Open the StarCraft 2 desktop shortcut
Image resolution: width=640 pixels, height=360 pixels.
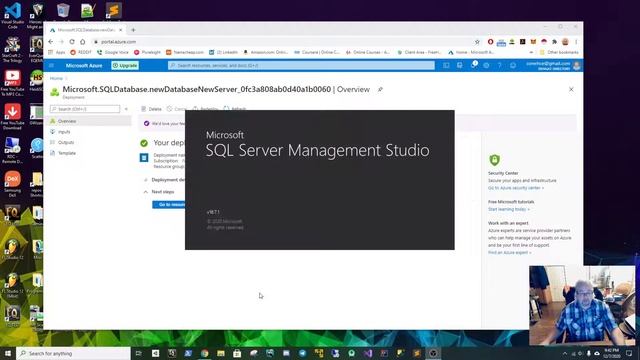click(x=13, y=49)
